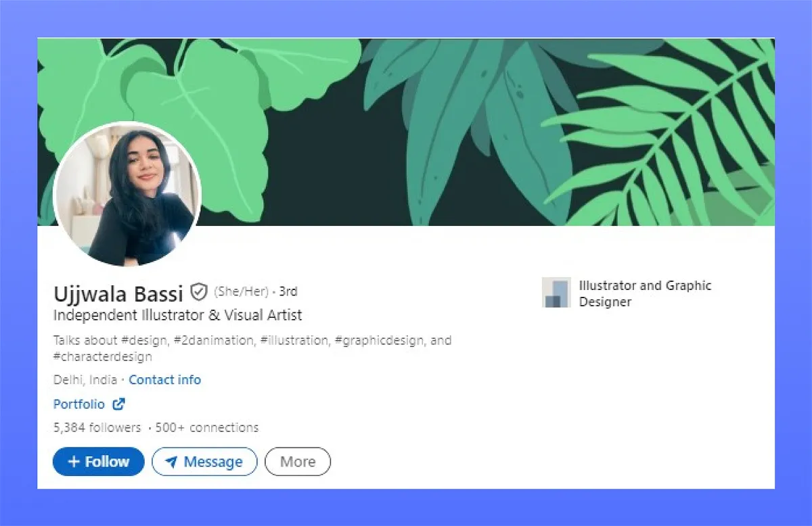View the 5,384 followers count
The image size is (812, 526).
pos(97,428)
